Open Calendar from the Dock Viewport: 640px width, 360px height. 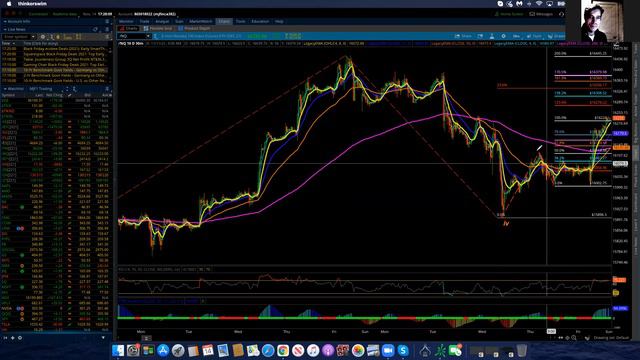pos(208,351)
